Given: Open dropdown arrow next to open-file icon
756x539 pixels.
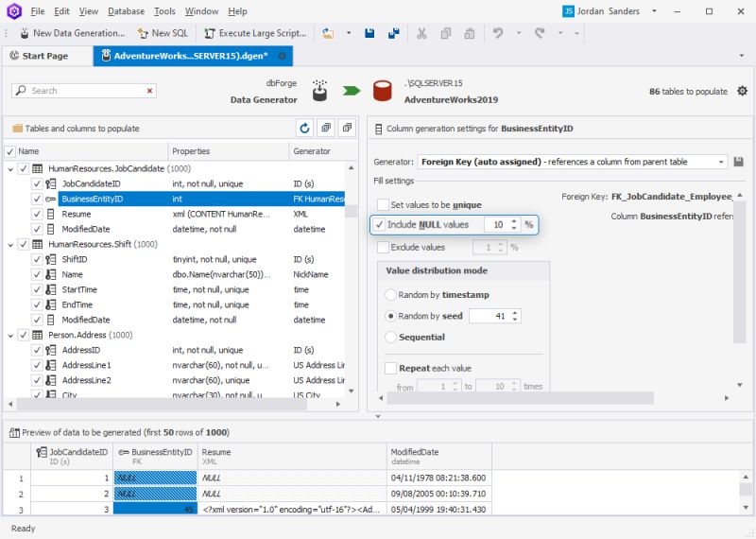Looking at the screenshot, I should 349,33.
